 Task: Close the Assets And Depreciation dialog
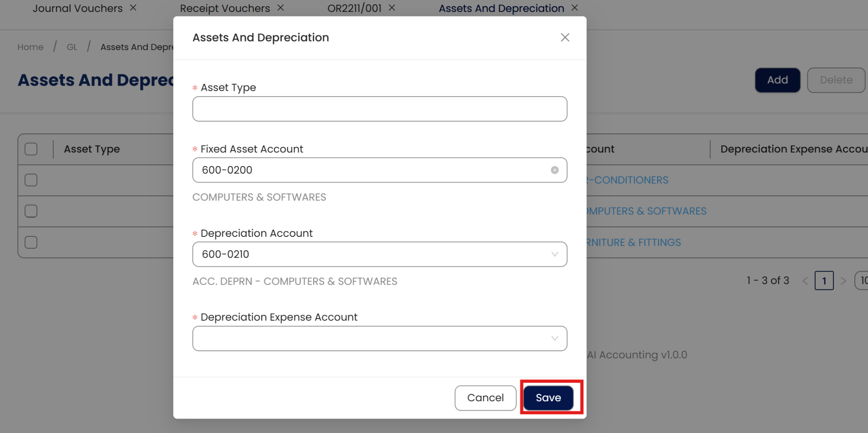pos(565,38)
